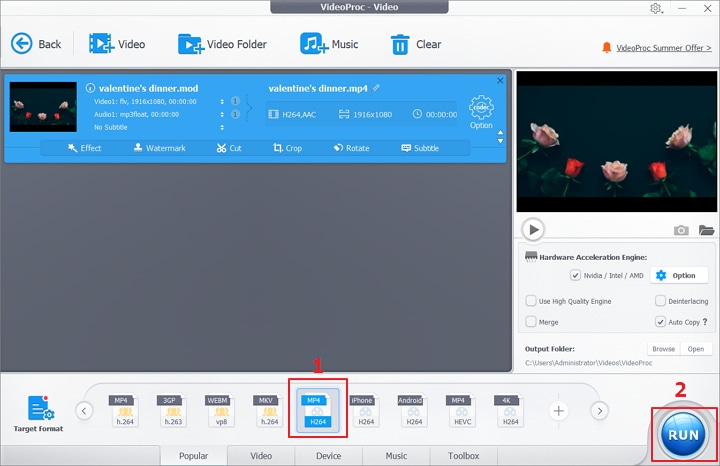
Task: Expand the Video1 track selector
Action: 222,101
